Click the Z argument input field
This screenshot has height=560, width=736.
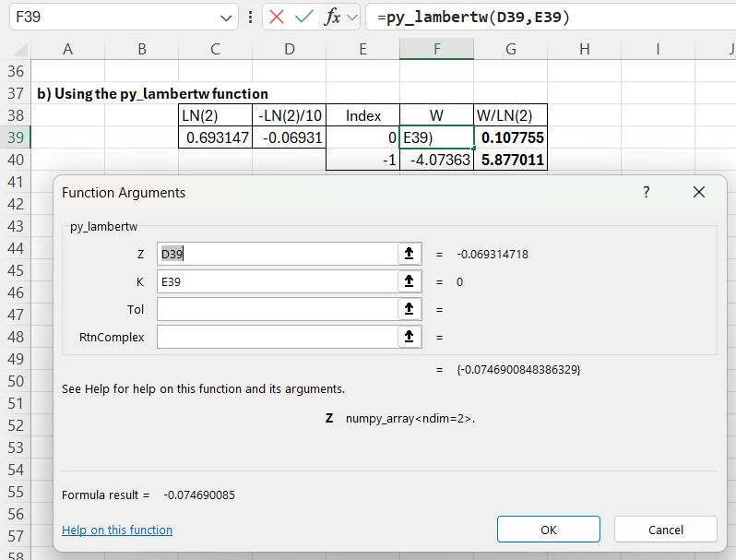(x=276, y=254)
